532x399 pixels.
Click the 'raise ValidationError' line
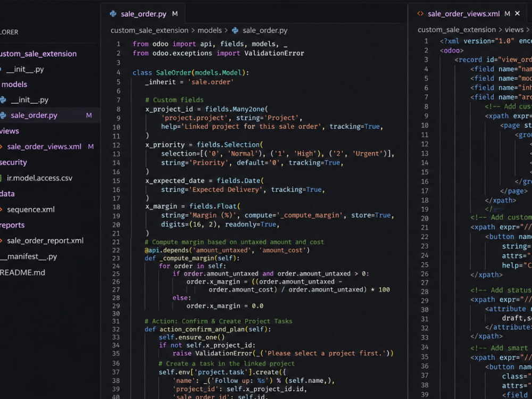click(x=283, y=354)
